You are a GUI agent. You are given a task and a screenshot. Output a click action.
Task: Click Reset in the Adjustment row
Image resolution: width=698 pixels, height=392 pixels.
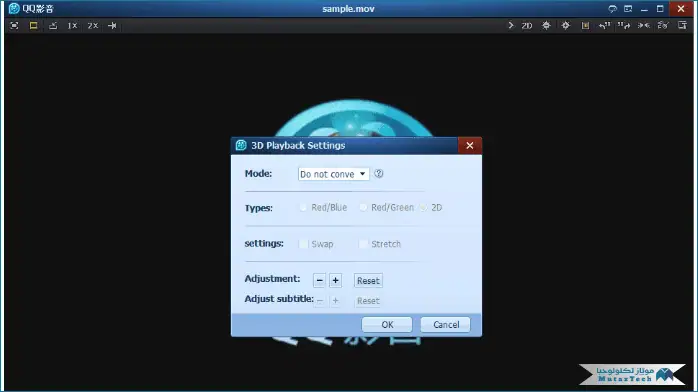click(x=368, y=281)
